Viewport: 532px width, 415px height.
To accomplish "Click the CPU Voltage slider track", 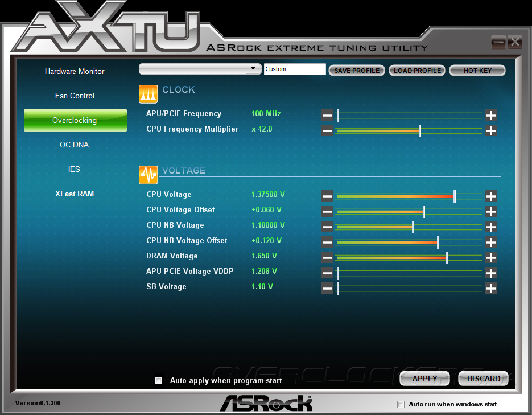I will pos(408,196).
